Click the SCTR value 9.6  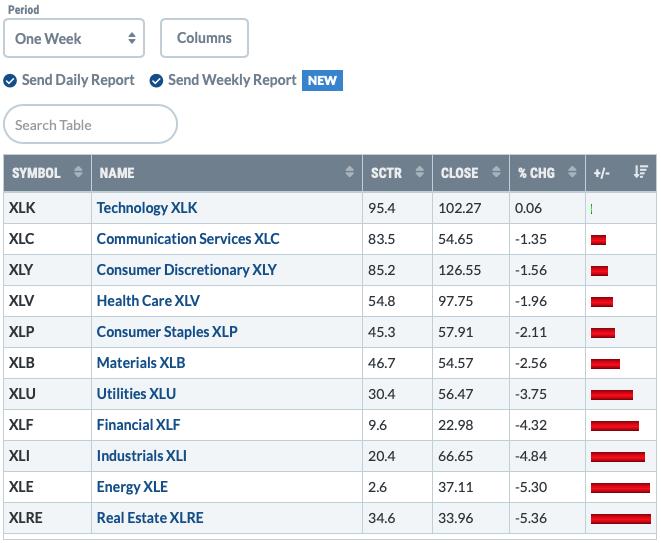pos(378,425)
